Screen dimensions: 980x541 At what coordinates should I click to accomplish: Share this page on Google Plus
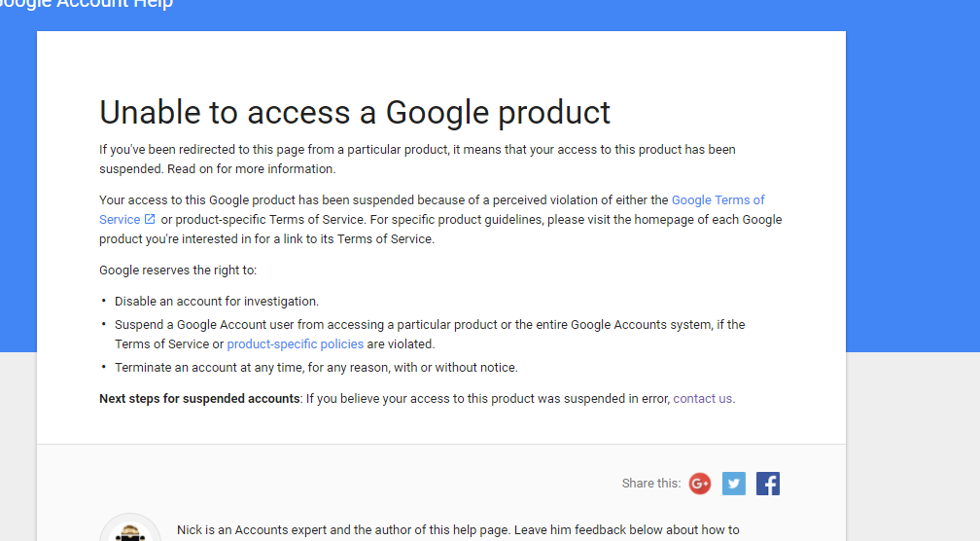click(x=700, y=484)
